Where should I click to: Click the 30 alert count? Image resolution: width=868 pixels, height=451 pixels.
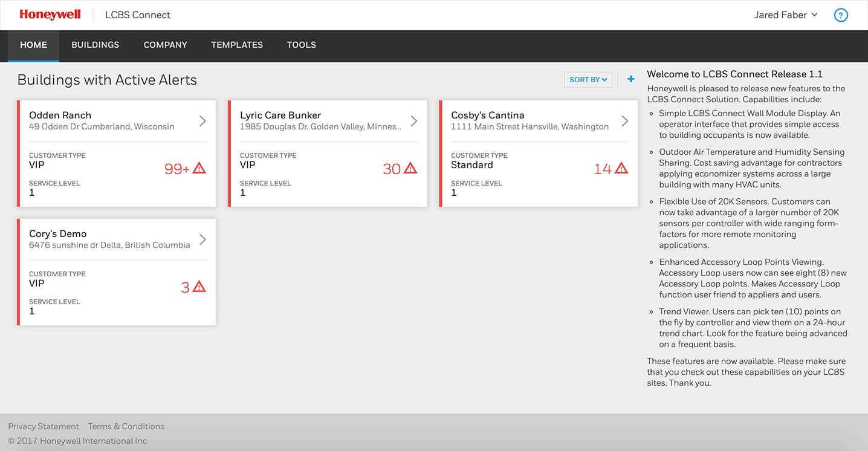[x=392, y=169]
